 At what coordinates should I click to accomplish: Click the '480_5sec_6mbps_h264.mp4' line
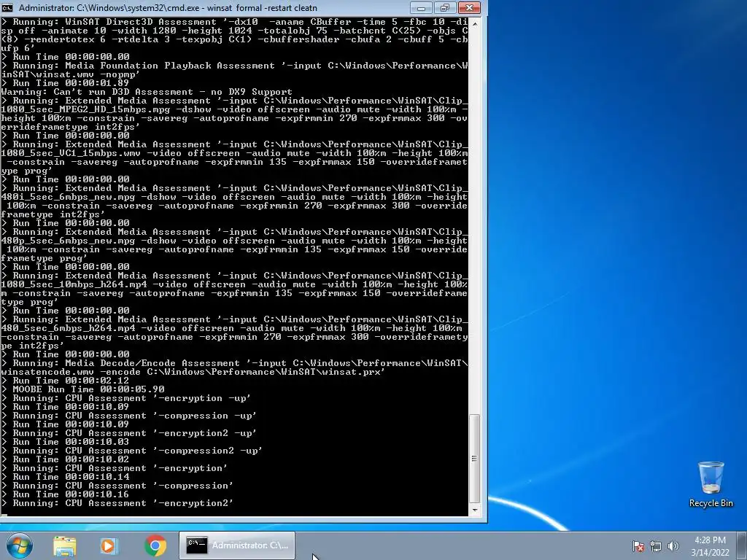coord(231,328)
